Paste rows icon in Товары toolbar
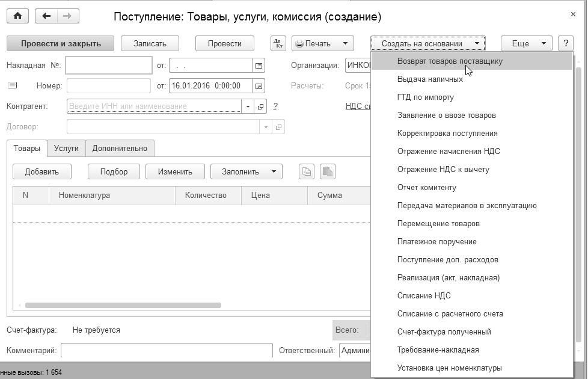 point(328,172)
